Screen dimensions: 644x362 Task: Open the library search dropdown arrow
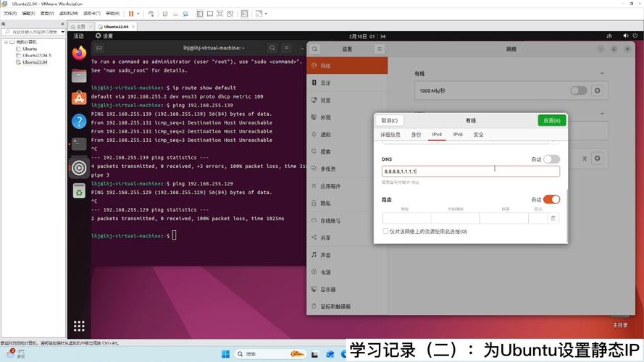(62, 32)
